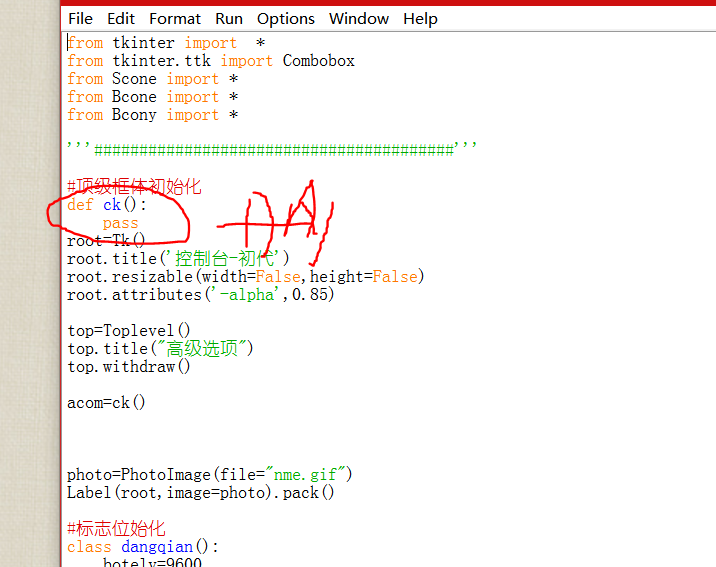This screenshot has width=716, height=567.
Task: Click the 'from Bcony import *' line
Action: tap(152, 115)
